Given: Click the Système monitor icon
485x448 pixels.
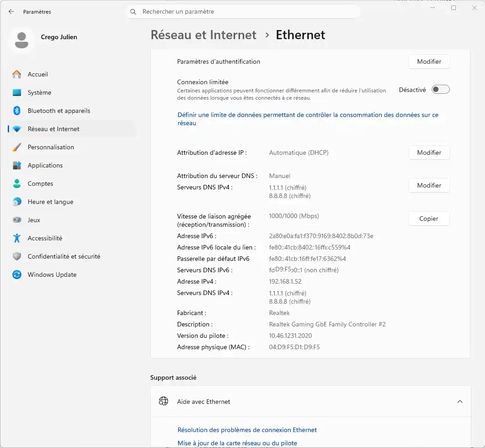Looking at the screenshot, I should tap(17, 92).
